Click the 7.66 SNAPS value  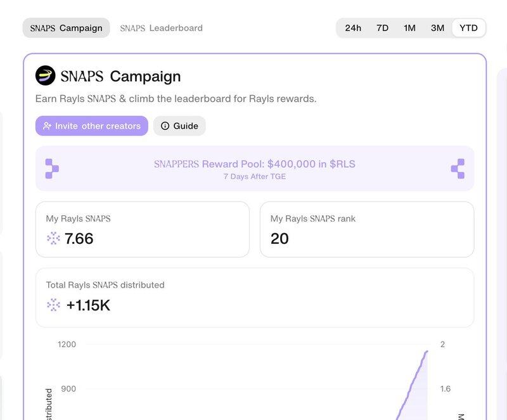pyautogui.click(x=79, y=239)
